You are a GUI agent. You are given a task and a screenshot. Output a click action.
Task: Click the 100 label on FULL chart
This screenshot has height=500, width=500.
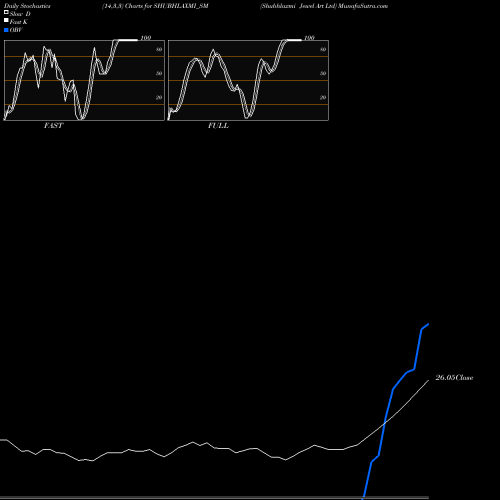[309, 38]
